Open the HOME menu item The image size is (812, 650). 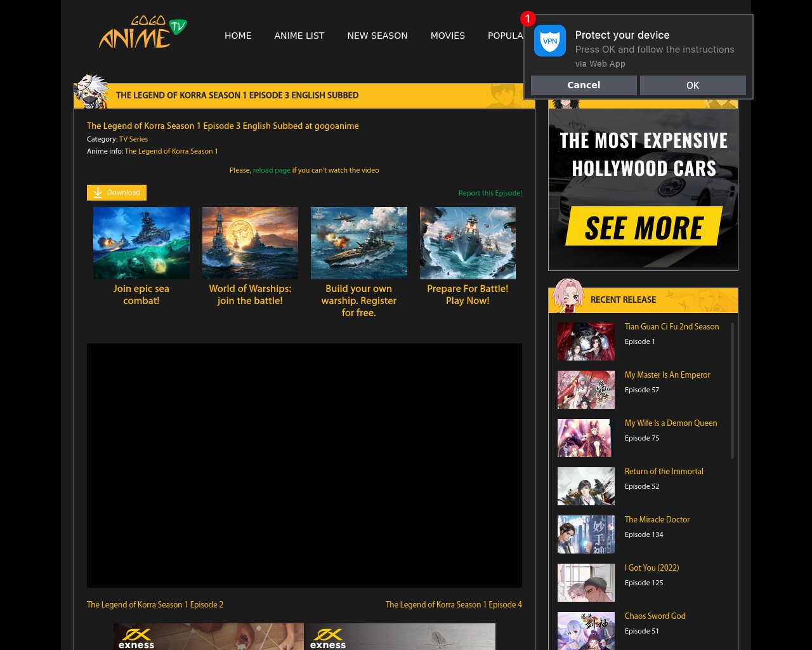tap(238, 36)
